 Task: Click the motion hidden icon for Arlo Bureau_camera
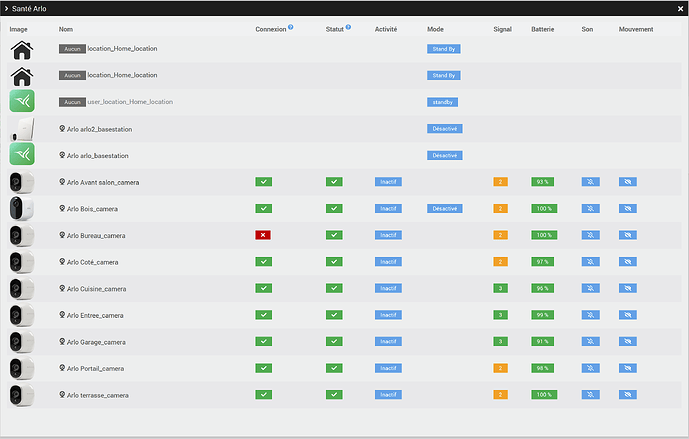click(628, 235)
